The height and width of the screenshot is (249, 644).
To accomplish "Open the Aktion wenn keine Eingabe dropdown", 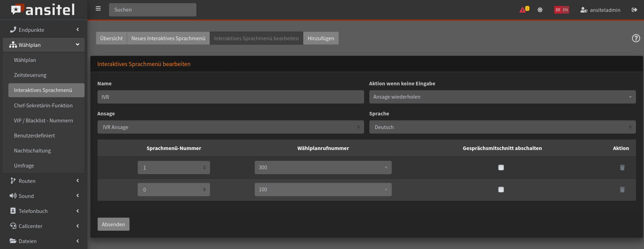I will [x=502, y=97].
